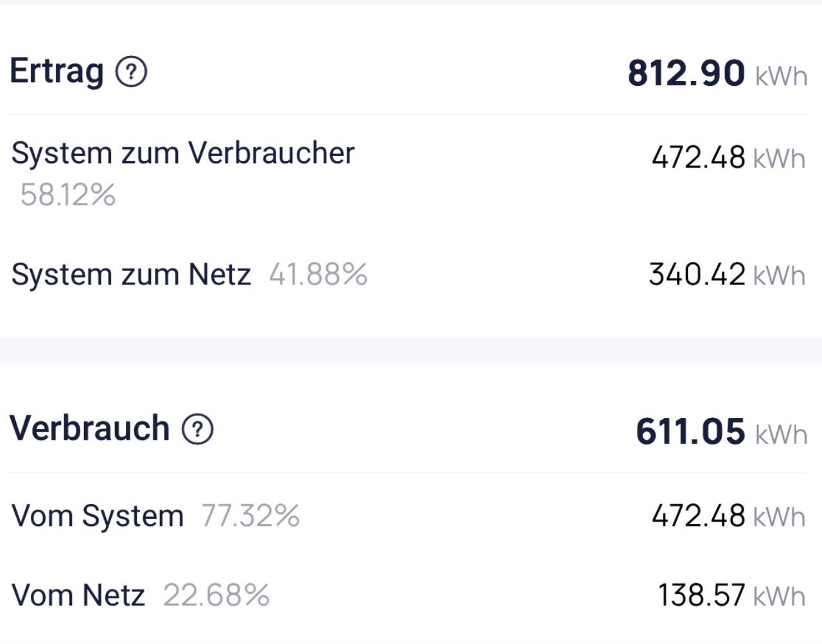Tap the System zum Netz label
The image size is (822, 644).
coord(131,275)
